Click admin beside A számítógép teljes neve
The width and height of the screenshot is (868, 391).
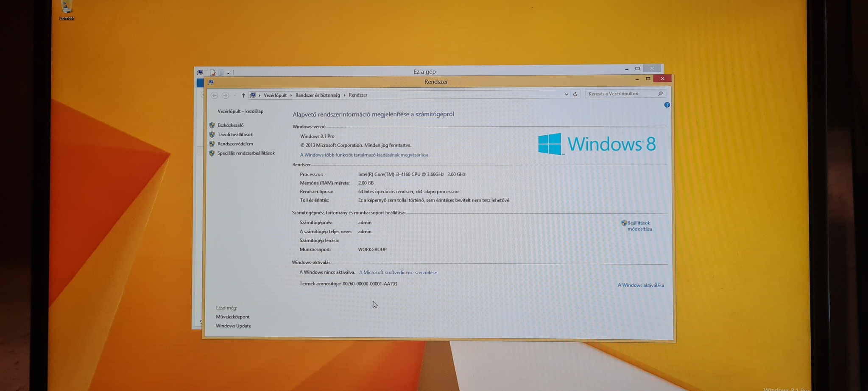(x=365, y=232)
